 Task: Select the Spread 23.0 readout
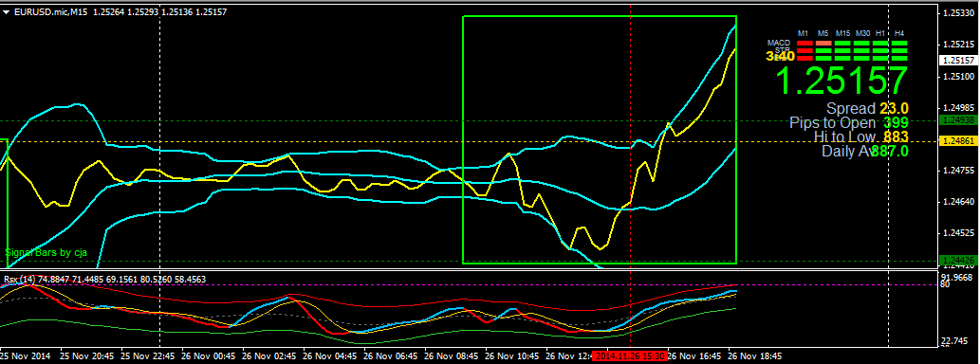867,109
